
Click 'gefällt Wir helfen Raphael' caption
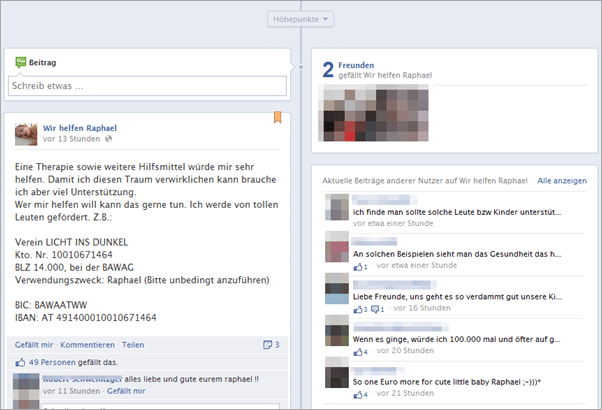point(385,75)
